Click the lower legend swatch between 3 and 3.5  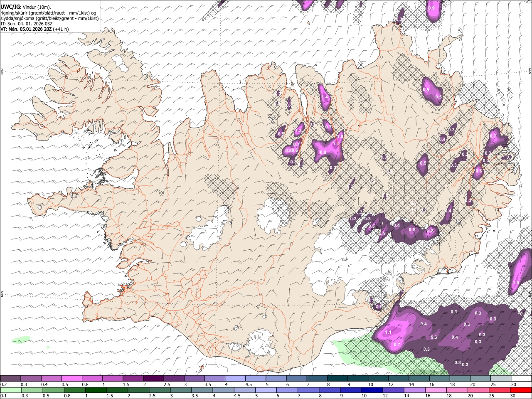tap(181, 390)
